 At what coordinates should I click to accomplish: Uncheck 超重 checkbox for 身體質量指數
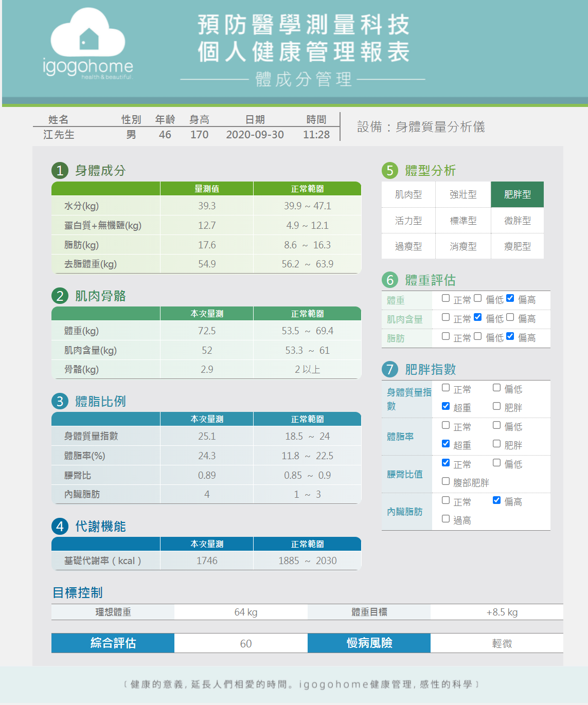pyautogui.click(x=446, y=406)
